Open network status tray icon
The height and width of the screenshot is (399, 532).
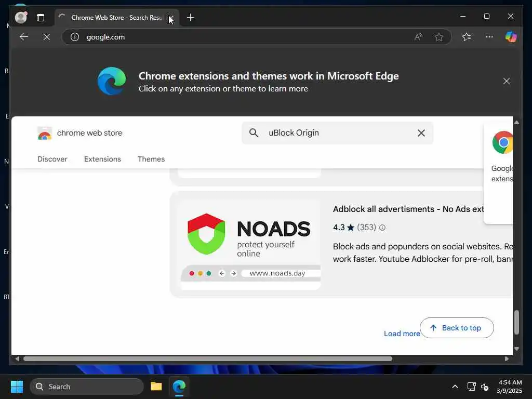471,387
